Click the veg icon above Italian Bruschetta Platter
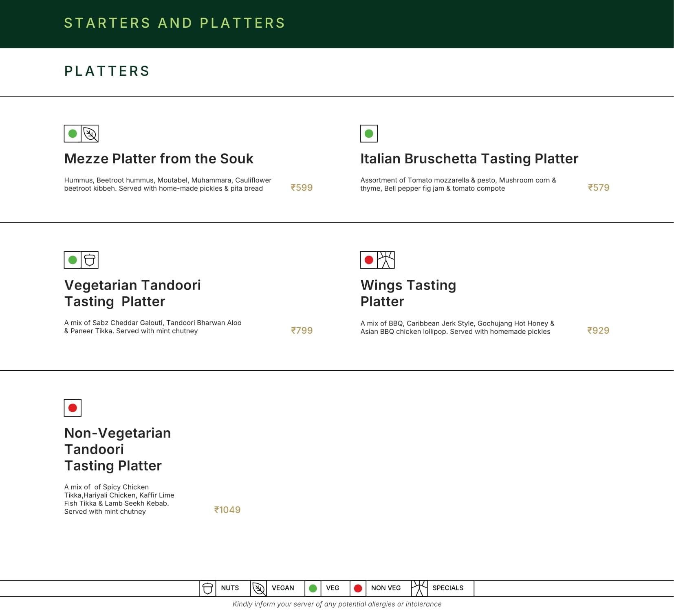The image size is (674, 616). coord(369,134)
